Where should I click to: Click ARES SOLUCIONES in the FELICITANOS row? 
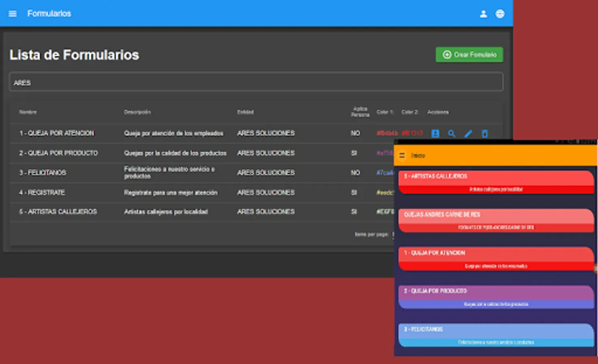[x=266, y=173]
